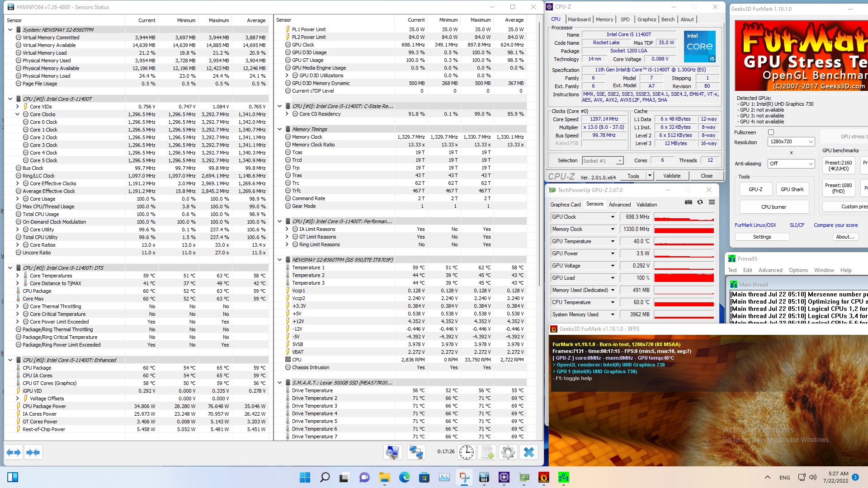The width and height of the screenshot is (868, 488).
Task: Click FurMark GPU Shark button
Action: 792,189
